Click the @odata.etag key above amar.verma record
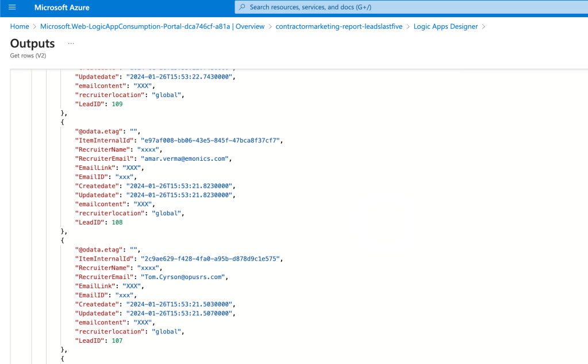Image resolution: width=588 pixels, height=364 pixels. tap(99, 131)
